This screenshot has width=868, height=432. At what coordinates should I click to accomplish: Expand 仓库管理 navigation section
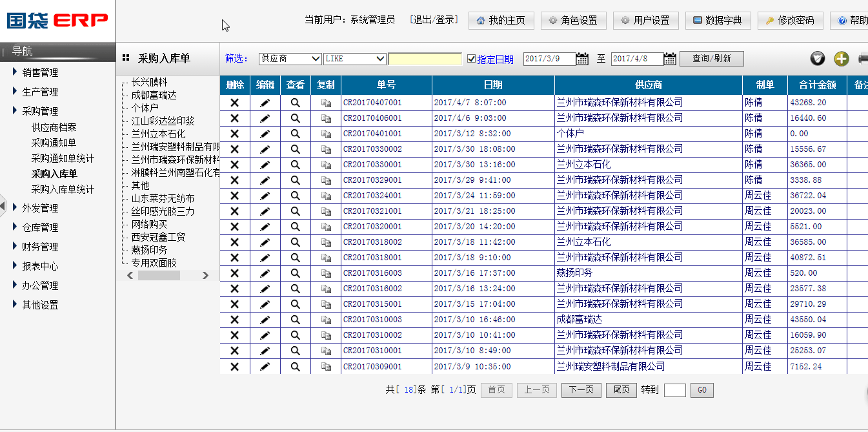40,227
